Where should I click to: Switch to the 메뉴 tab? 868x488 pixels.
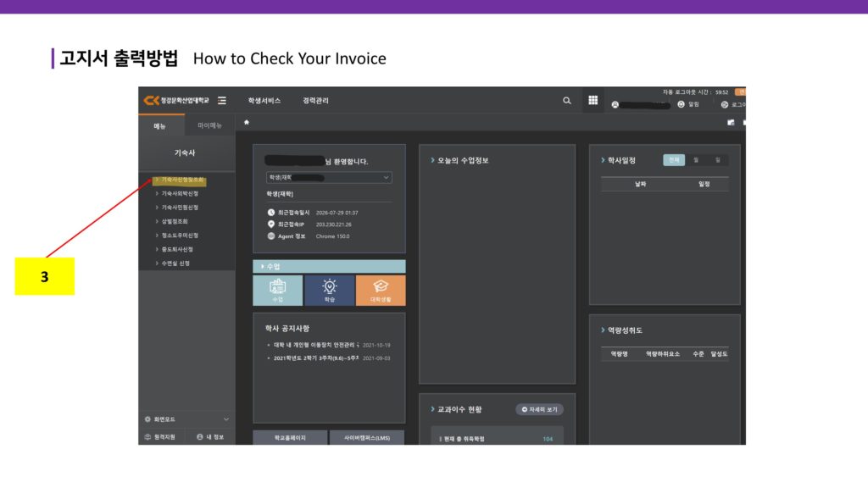pyautogui.click(x=161, y=126)
